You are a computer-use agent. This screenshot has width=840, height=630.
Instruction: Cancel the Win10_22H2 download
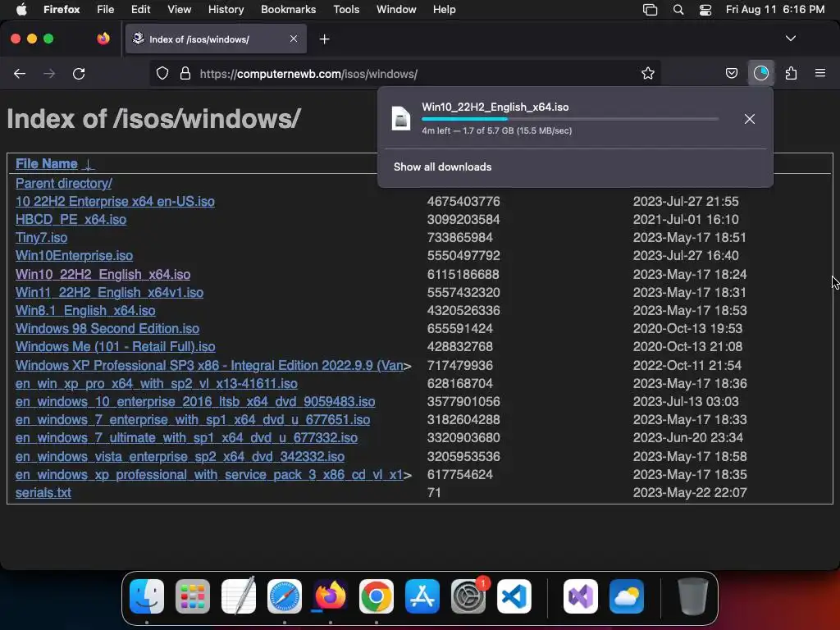pyautogui.click(x=750, y=119)
